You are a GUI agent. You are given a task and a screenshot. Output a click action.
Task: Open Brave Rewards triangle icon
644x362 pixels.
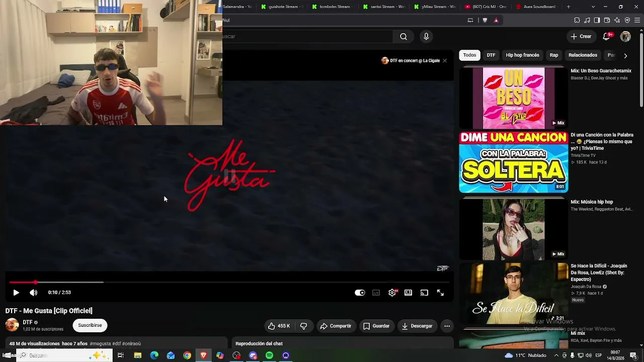pos(496,20)
